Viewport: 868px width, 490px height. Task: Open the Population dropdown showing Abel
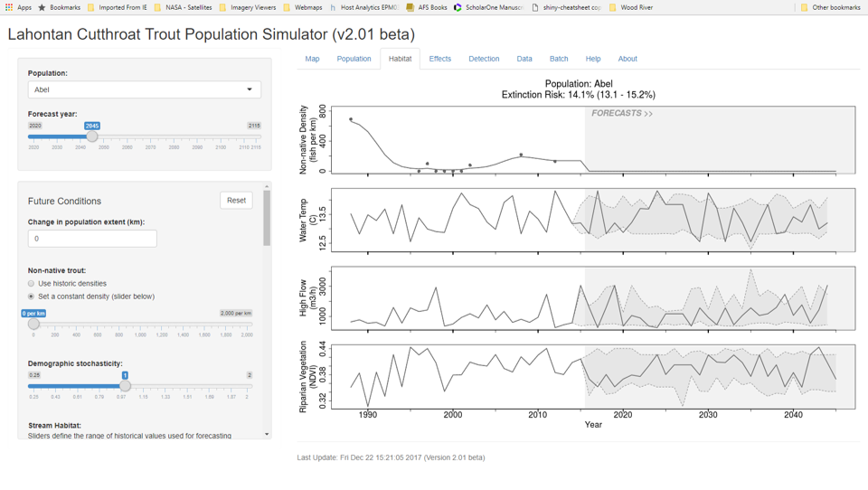[145, 90]
